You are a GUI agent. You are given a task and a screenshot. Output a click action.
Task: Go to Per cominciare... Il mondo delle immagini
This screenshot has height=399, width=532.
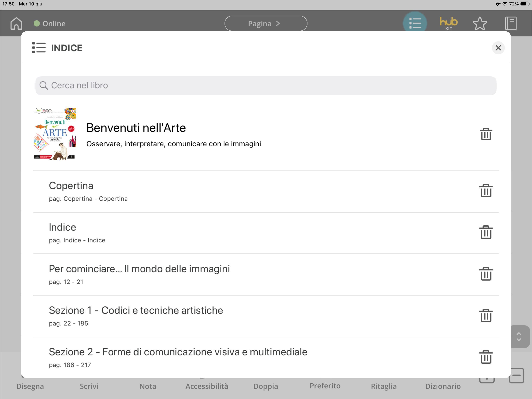pos(139,269)
